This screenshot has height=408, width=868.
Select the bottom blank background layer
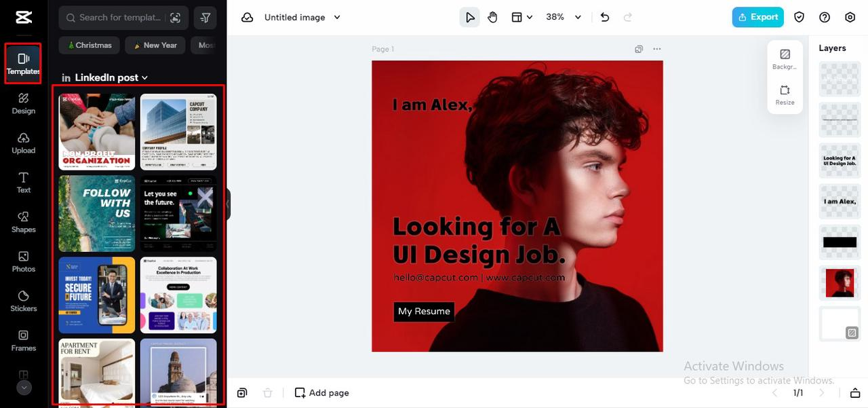[x=840, y=324]
